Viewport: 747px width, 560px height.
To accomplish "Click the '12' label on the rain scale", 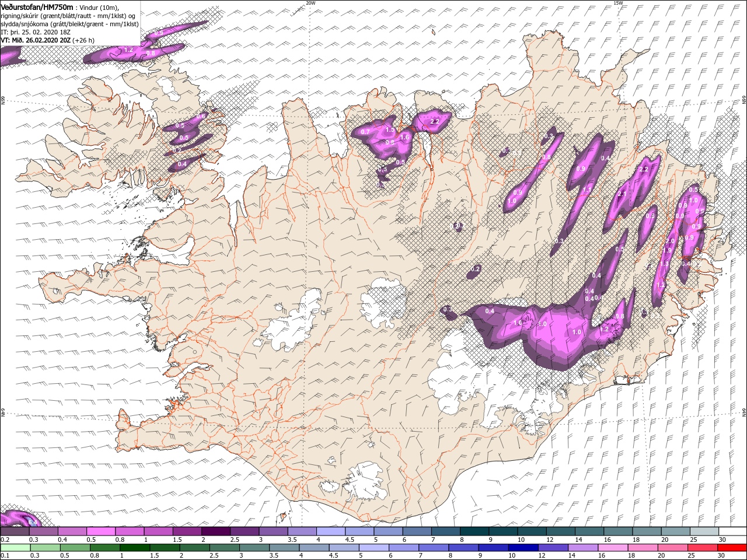I will click(542, 556).
